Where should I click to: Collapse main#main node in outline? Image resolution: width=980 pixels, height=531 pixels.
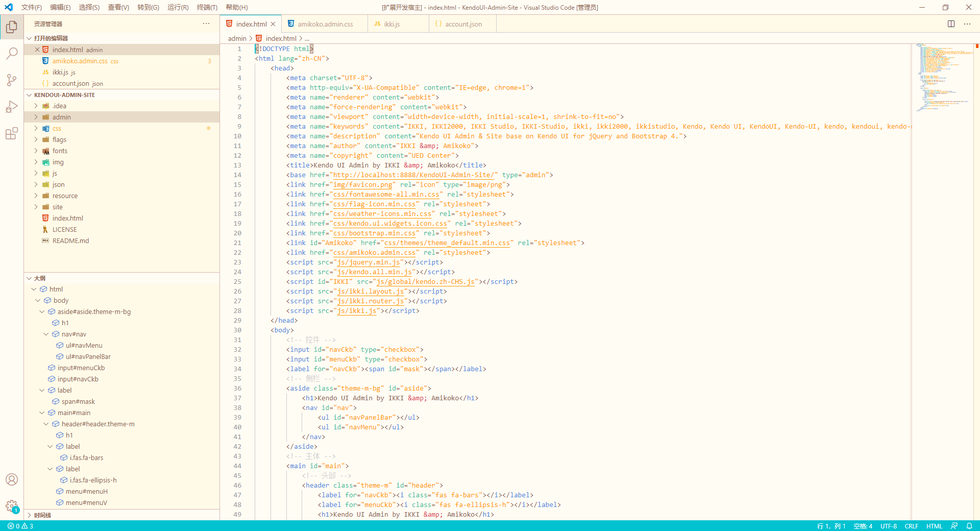click(42, 413)
